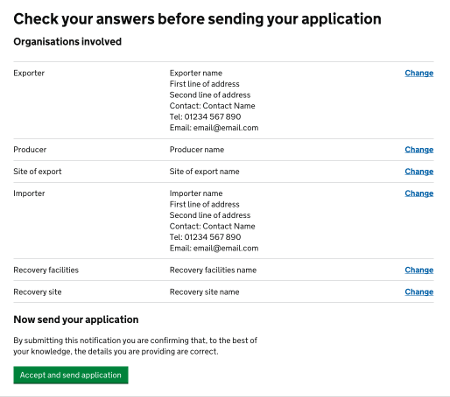Change the Producer name
Image resolution: width=450 pixels, height=397 pixels.
click(419, 150)
